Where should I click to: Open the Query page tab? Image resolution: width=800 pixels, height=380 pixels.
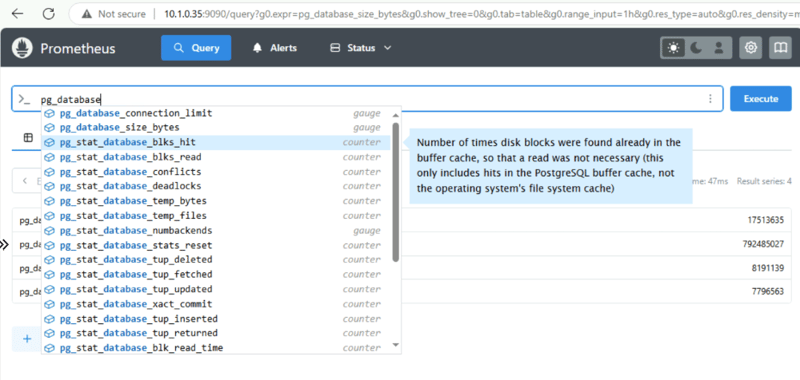[196, 48]
